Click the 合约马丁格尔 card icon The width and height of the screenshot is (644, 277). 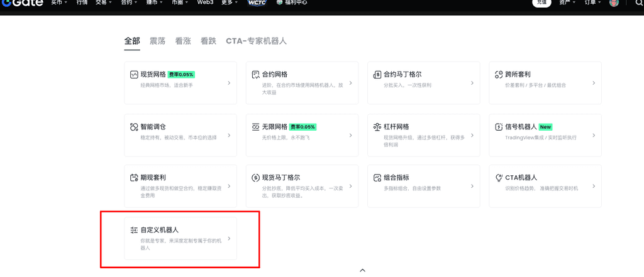(x=377, y=74)
